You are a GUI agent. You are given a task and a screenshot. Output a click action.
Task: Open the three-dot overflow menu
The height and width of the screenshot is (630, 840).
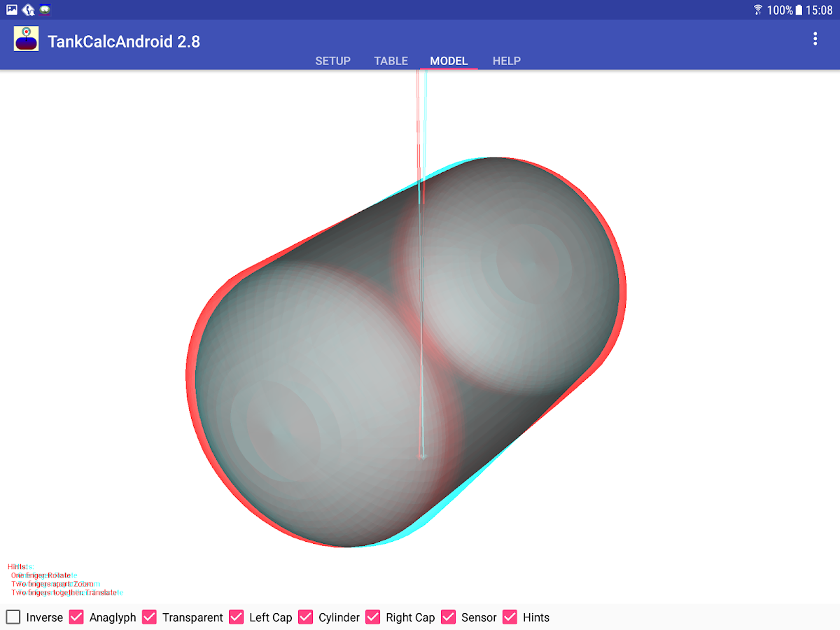coord(815,39)
